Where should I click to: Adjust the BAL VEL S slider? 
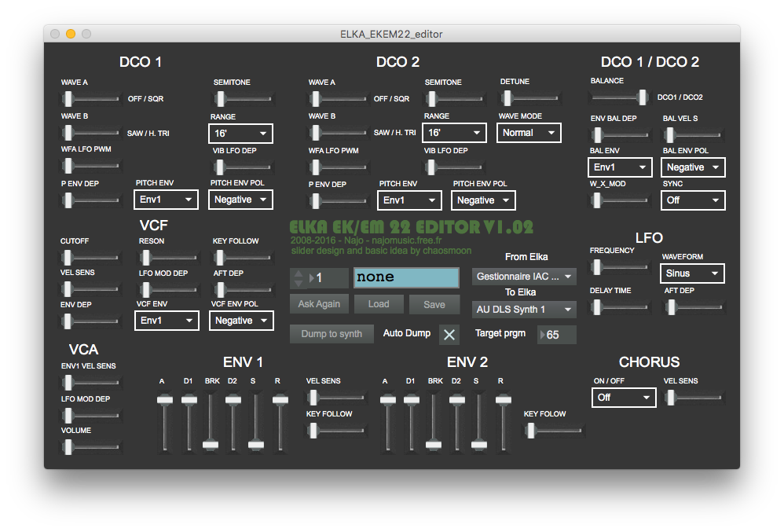(693, 135)
